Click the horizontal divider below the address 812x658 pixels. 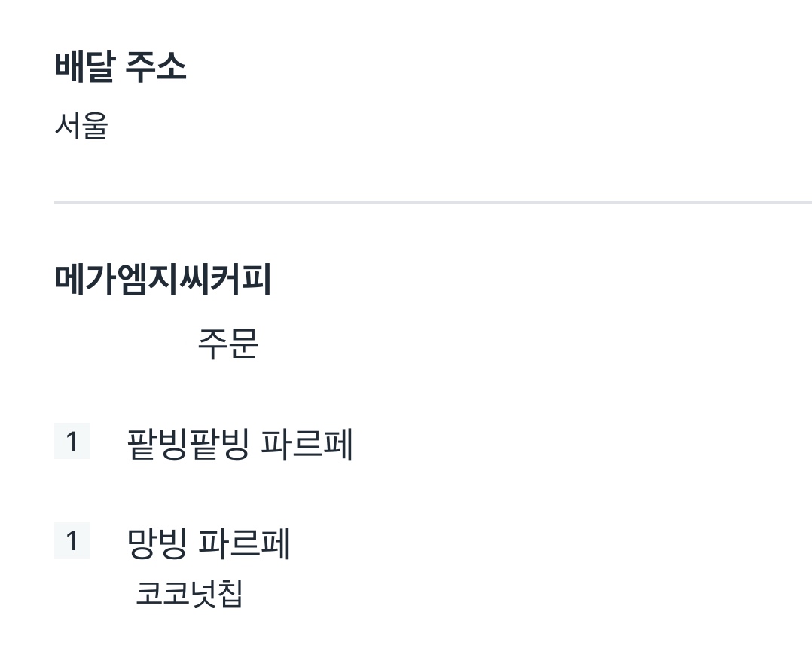point(433,202)
